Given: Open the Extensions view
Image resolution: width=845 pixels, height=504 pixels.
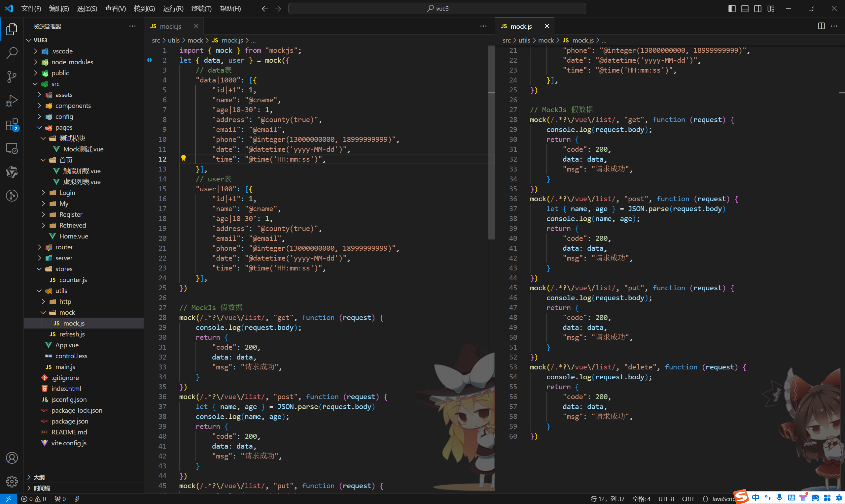Looking at the screenshot, I should [x=12, y=125].
